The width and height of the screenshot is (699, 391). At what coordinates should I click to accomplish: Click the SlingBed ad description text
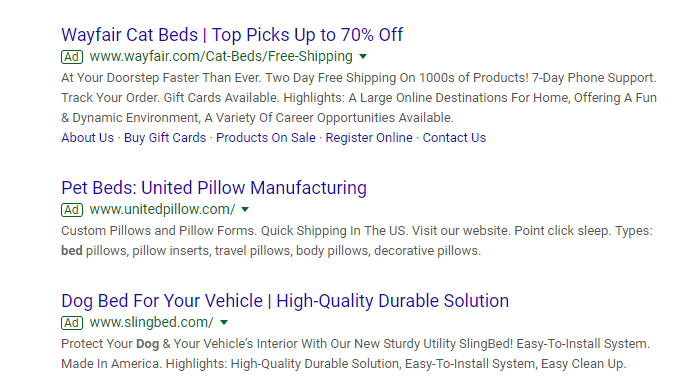coord(355,354)
